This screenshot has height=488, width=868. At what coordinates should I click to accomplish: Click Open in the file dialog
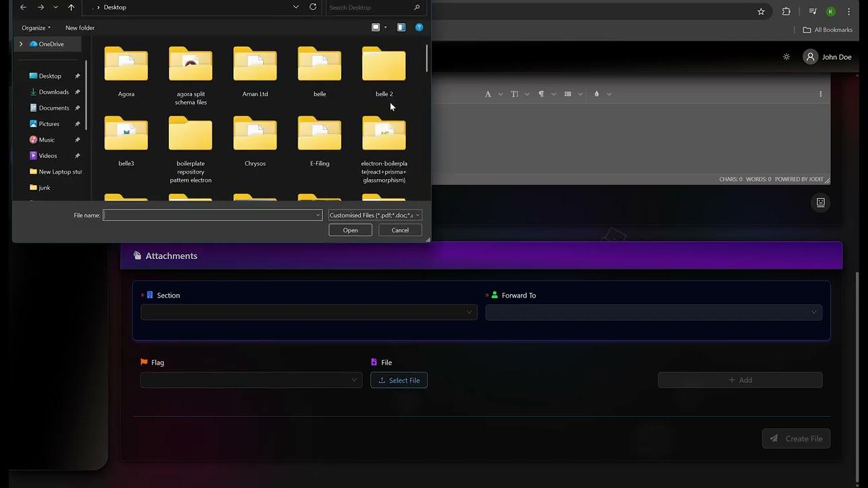(351, 230)
